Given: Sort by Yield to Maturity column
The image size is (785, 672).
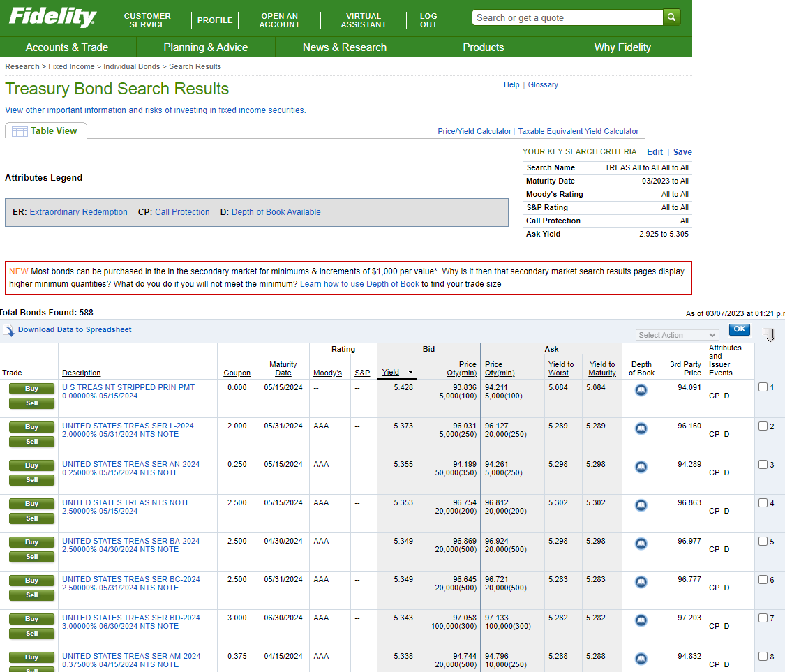Looking at the screenshot, I should coord(601,368).
